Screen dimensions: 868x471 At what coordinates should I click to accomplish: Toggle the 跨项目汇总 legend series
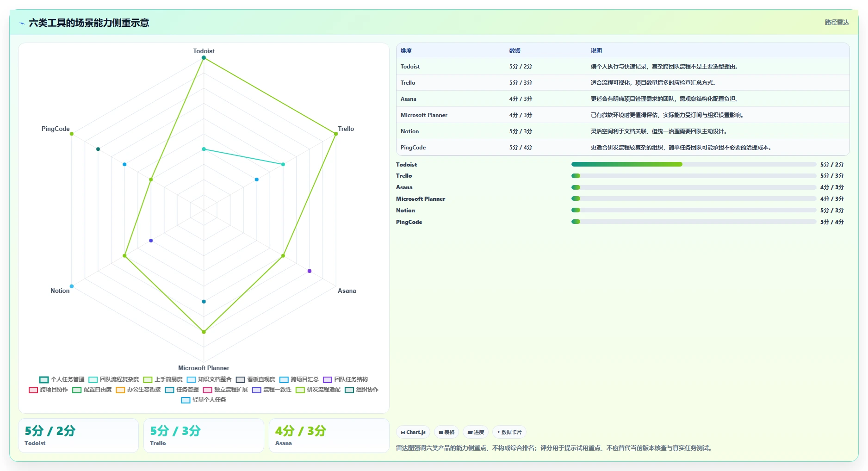coord(299,379)
